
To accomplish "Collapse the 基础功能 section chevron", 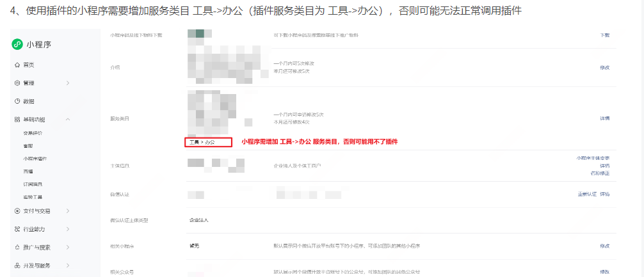I will tap(68, 120).
